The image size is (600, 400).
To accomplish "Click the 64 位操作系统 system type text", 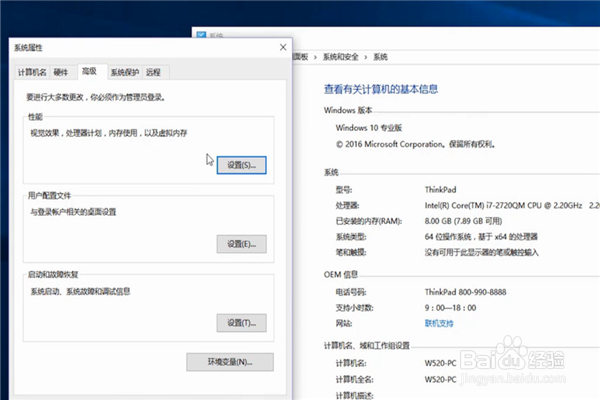I will 481,237.
